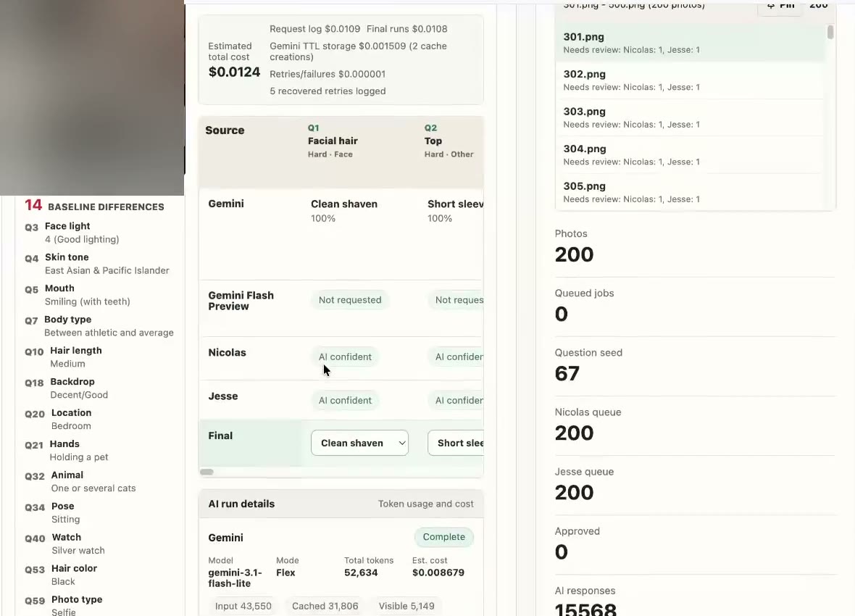Click the Complete status badge for Gemini
This screenshot has height=616, width=855.
[x=444, y=537]
